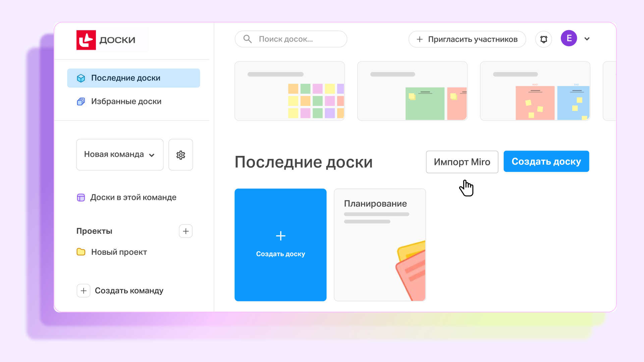Open the Планирование board card

(380, 245)
